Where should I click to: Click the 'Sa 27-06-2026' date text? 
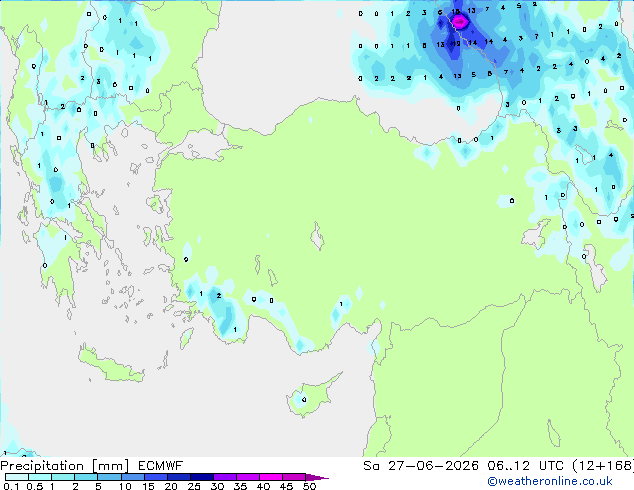pos(421,466)
